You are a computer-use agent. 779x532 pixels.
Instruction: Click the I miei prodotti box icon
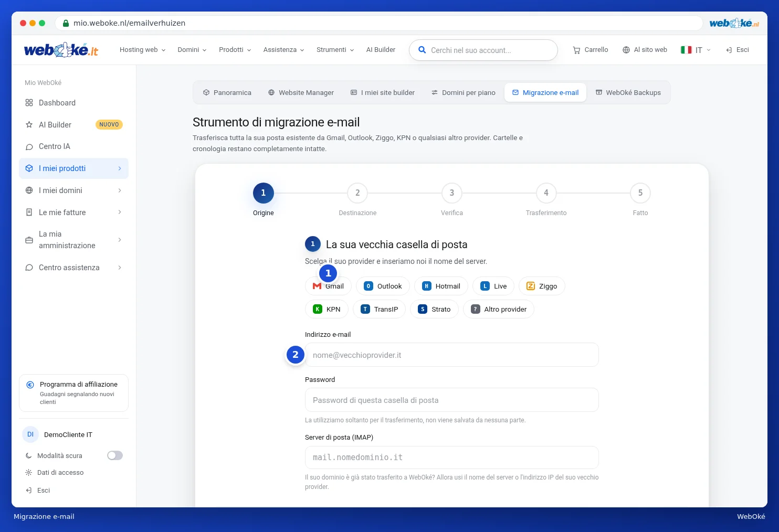point(29,168)
